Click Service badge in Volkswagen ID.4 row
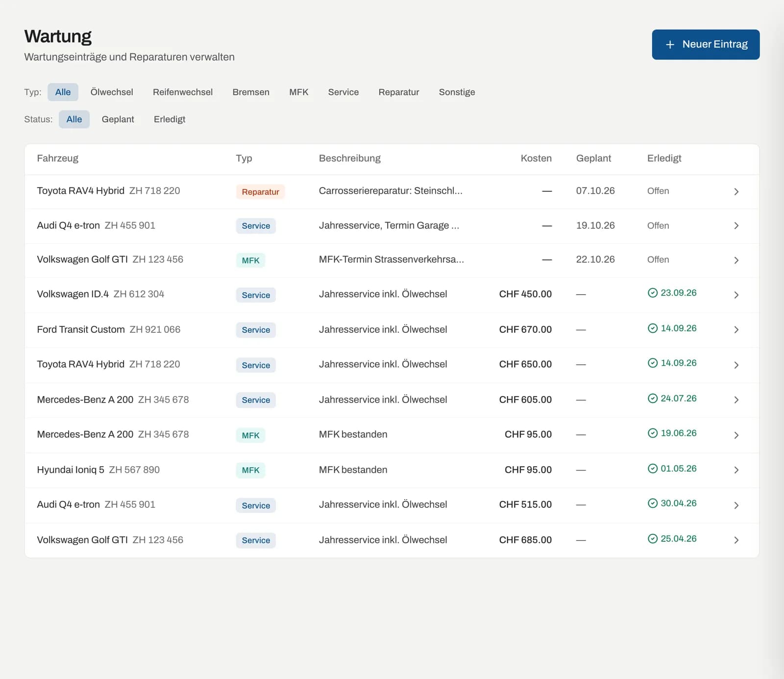Image resolution: width=784 pixels, height=679 pixels. (x=256, y=295)
